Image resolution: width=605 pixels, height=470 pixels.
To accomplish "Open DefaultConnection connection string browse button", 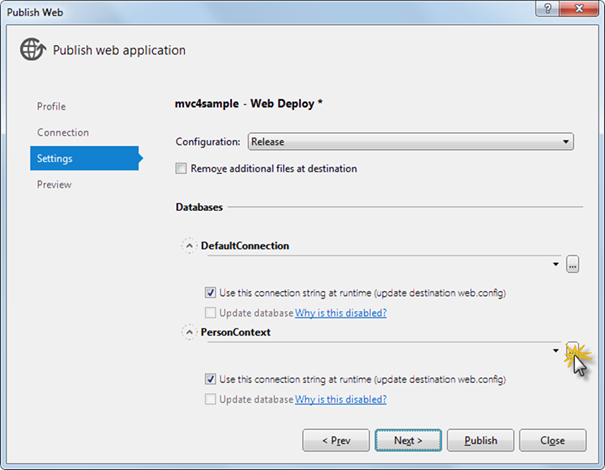I will 572,264.
